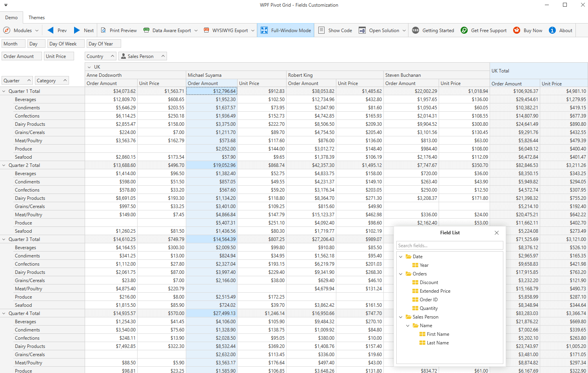Switch to the Themes tab

tap(36, 18)
